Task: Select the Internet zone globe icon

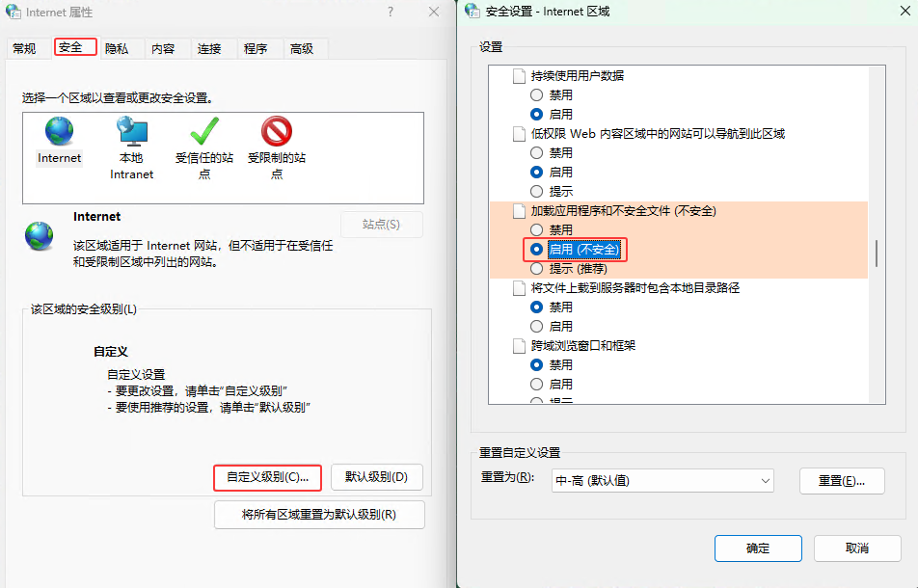Action: pos(59,130)
